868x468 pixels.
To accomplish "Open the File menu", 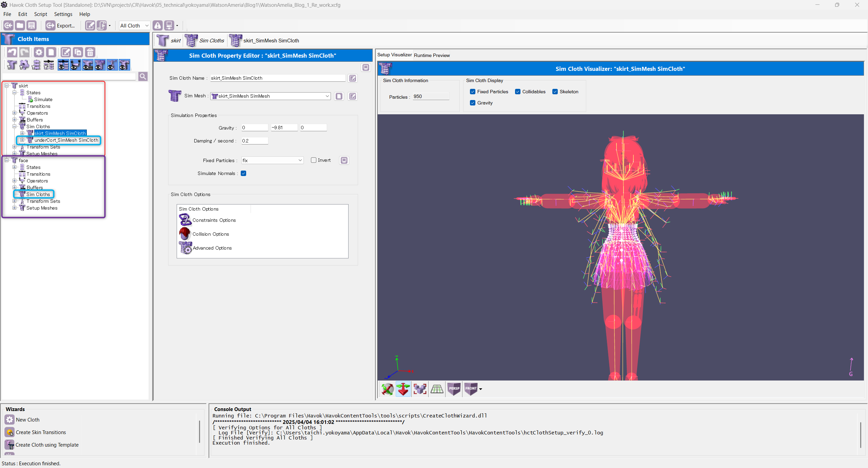I will coord(7,14).
